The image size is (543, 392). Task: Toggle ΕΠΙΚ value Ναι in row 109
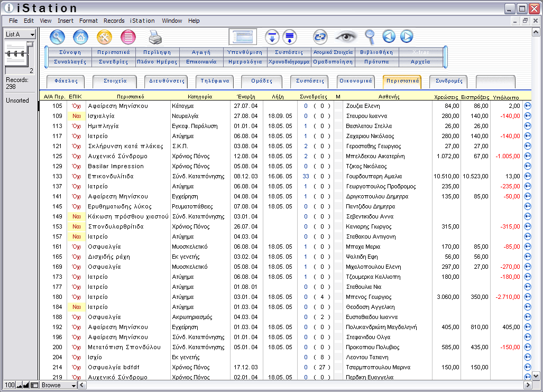tap(76, 116)
